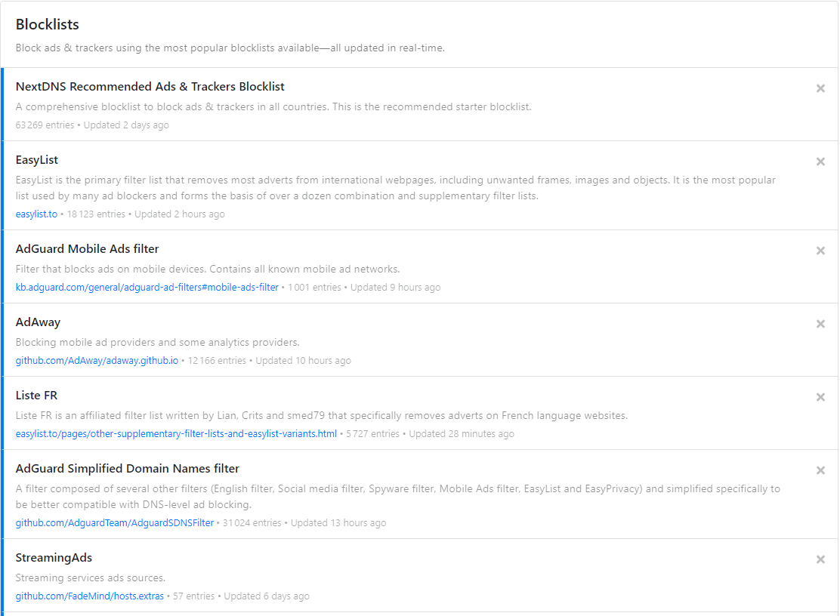The width and height of the screenshot is (840, 616).
Task: Click 'EasyList is the primary filter list' description
Action: [395, 188]
